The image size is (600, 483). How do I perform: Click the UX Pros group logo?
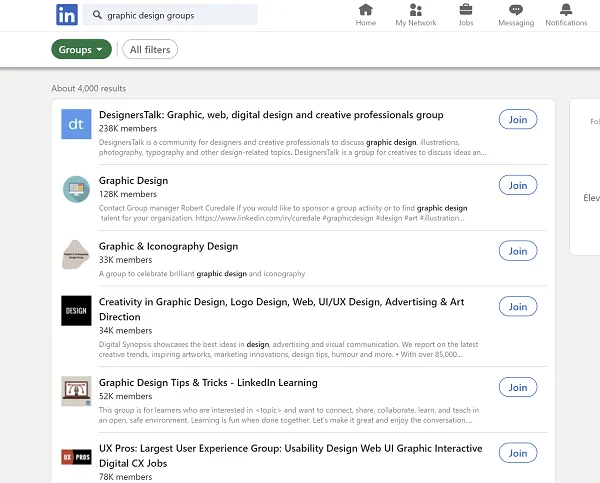[76, 456]
